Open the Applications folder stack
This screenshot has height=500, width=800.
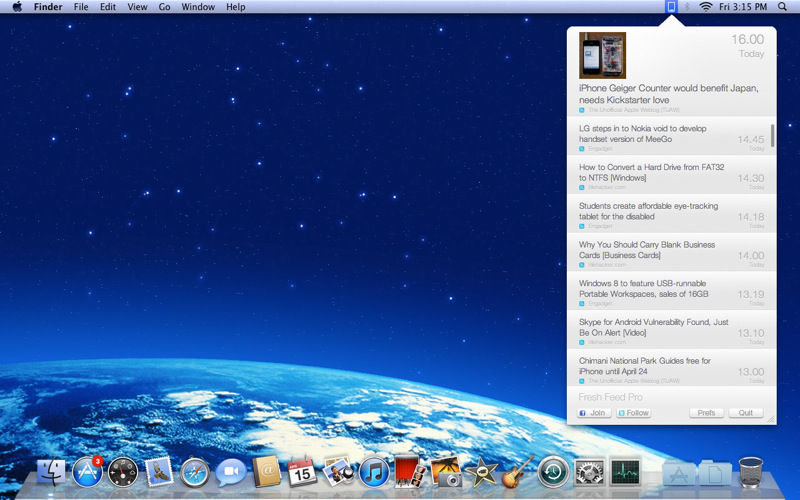point(679,473)
